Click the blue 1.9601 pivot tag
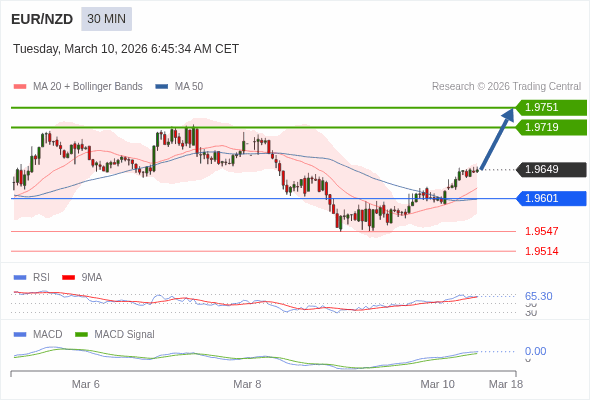The image size is (590, 400). point(552,198)
